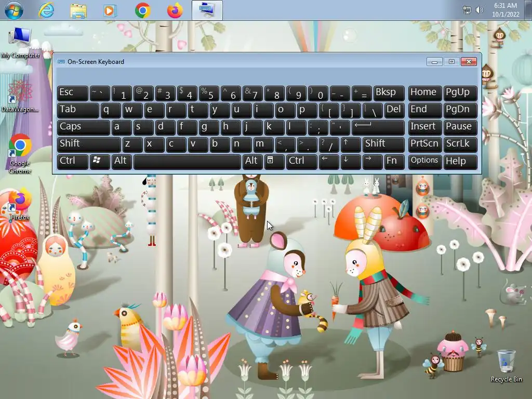Toggle the left Alt key
Viewport: 532px width, 399px height.
coord(122,162)
